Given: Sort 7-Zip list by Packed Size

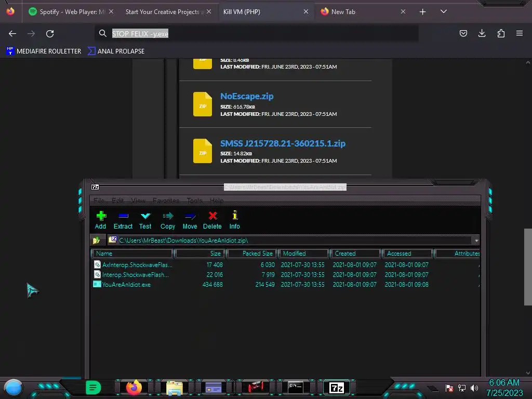Looking at the screenshot, I should click(x=252, y=254).
